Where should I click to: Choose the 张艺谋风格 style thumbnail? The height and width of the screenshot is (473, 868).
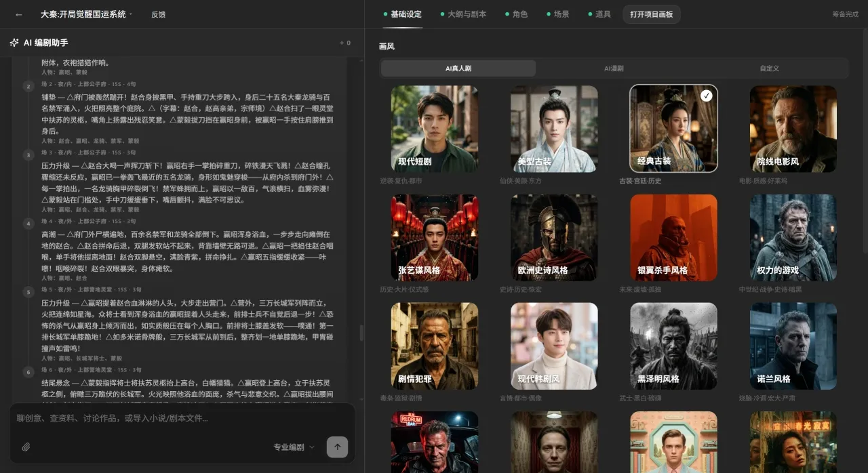tap(434, 237)
